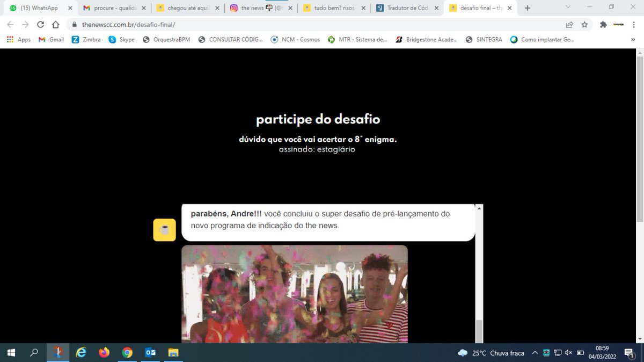Share this page using the share icon
The width and height of the screenshot is (644, 362).
[x=569, y=25]
